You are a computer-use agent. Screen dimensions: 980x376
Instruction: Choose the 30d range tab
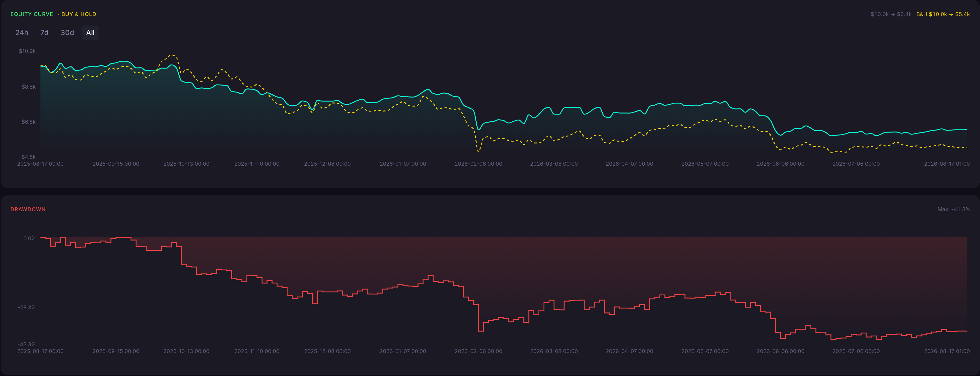[67, 33]
